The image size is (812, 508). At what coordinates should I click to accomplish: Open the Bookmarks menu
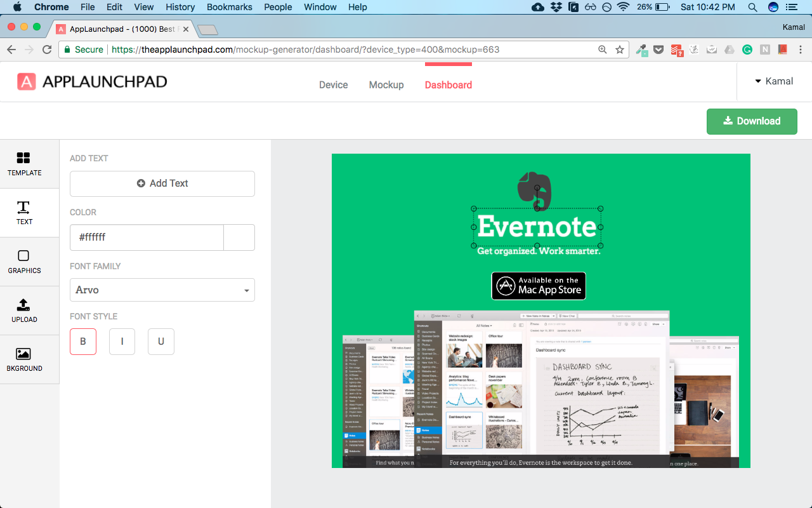click(x=230, y=7)
